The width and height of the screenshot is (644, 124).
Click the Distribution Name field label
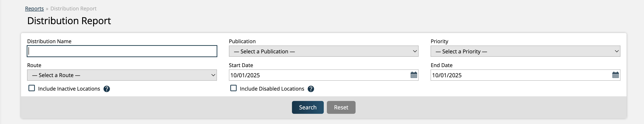tap(49, 41)
